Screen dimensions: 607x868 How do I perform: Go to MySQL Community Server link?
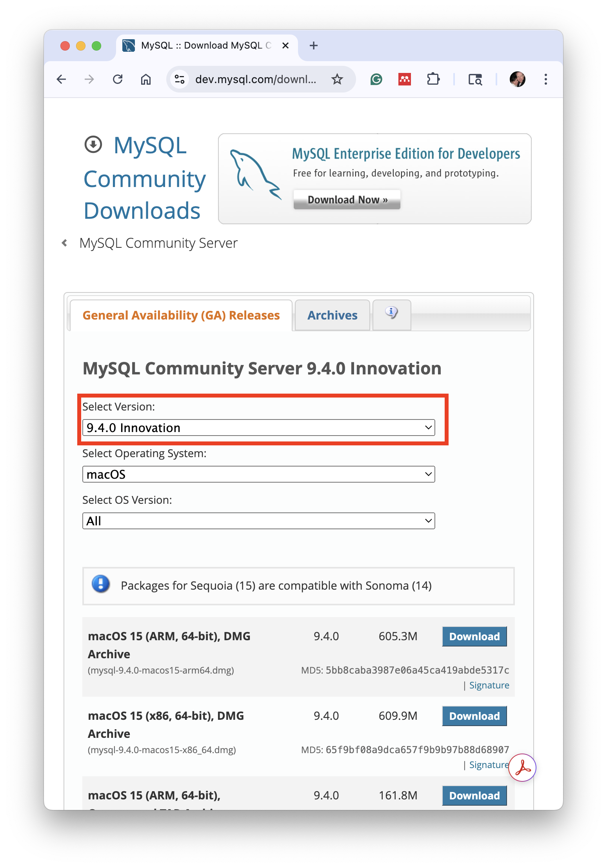click(158, 243)
